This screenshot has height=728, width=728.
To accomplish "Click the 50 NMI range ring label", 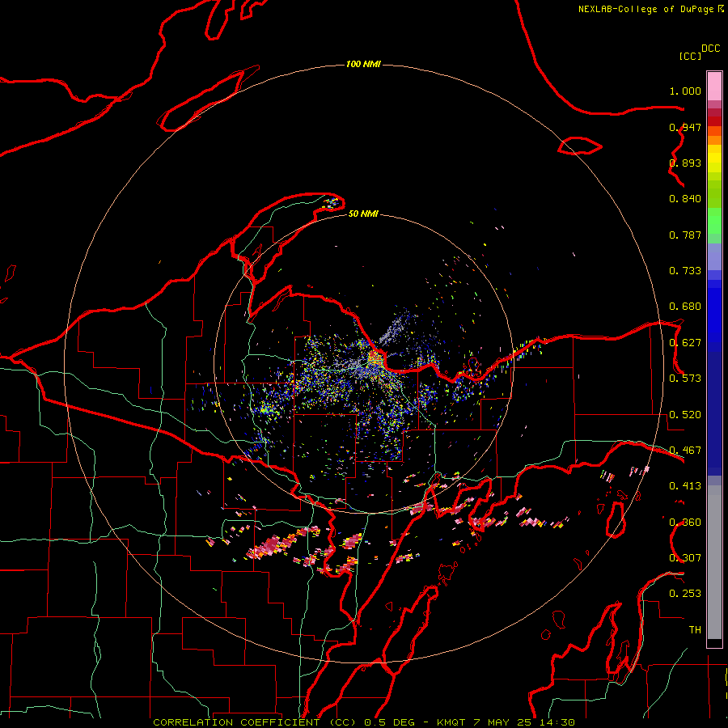I will pyautogui.click(x=363, y=214).
